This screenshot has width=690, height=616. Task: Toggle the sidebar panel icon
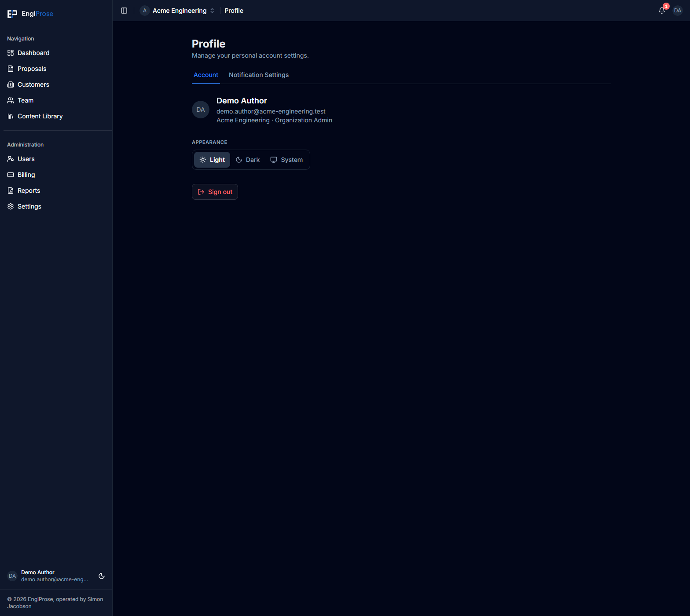click(x=124, y=11)
